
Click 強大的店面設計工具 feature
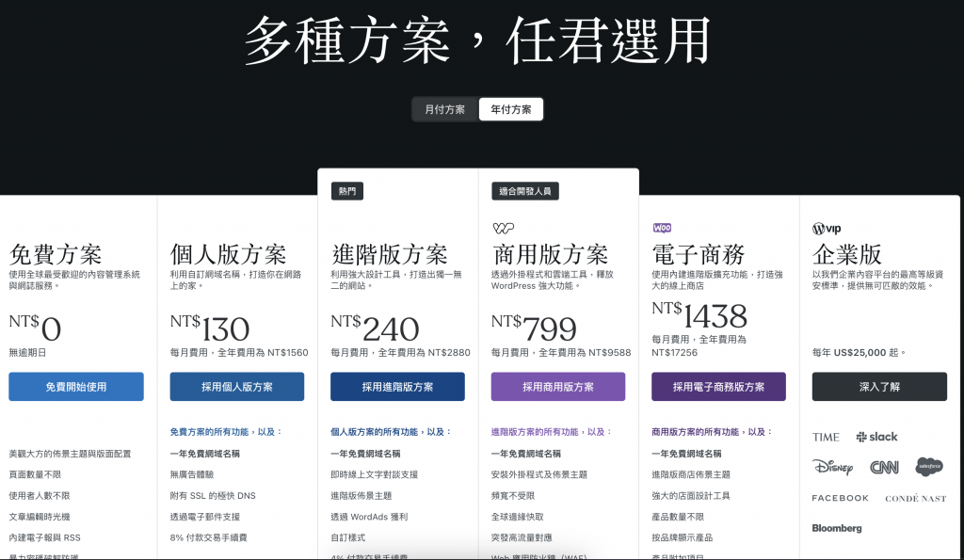(691, 495)
